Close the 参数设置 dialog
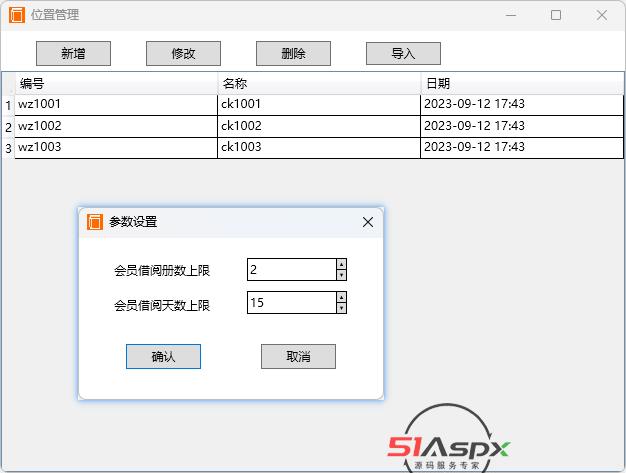This screenshot has height=473, width=626. tap(368, 222)
